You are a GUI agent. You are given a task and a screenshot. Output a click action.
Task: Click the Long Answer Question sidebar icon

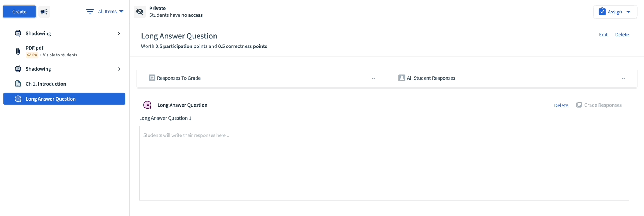18,99
